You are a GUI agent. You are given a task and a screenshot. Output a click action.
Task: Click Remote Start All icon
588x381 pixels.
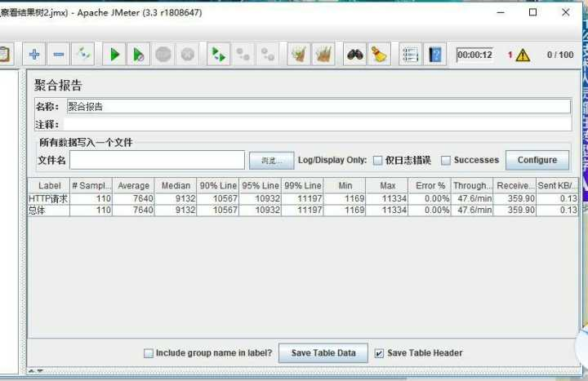point(219,55)
